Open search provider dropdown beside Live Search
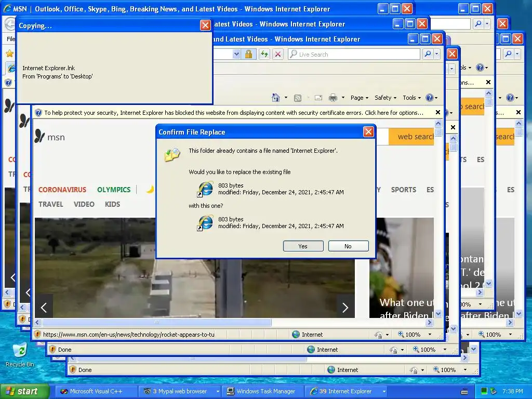532x399 pixels. [436, 54]
